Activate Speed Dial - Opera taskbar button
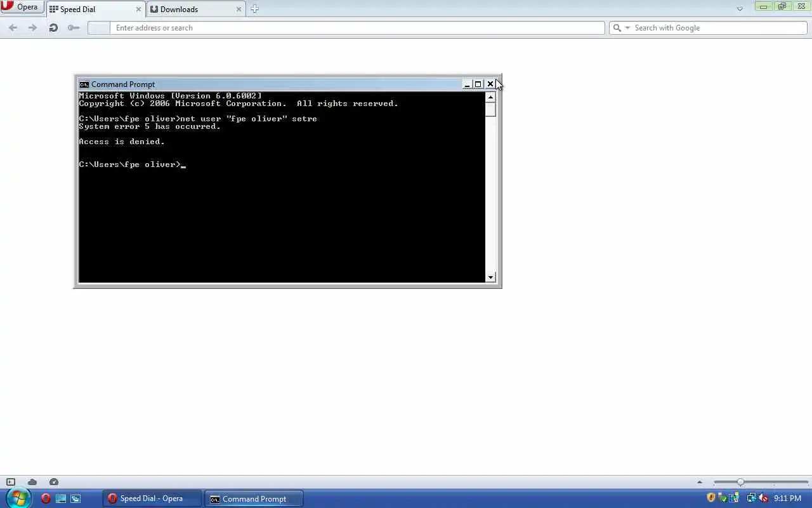Viewport: 812px width, 508px height. [152, 498]
